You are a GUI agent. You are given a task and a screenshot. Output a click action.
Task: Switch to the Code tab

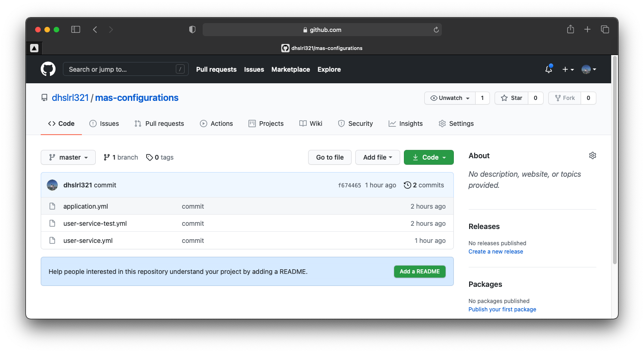(x=61, y=124)
